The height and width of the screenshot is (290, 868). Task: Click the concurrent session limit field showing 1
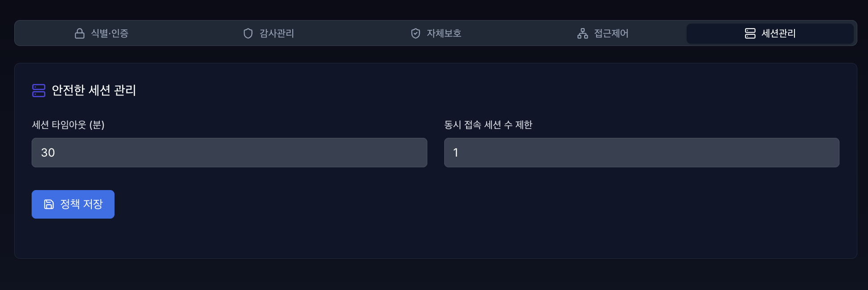pyautogui.click(x=642, y=152)
